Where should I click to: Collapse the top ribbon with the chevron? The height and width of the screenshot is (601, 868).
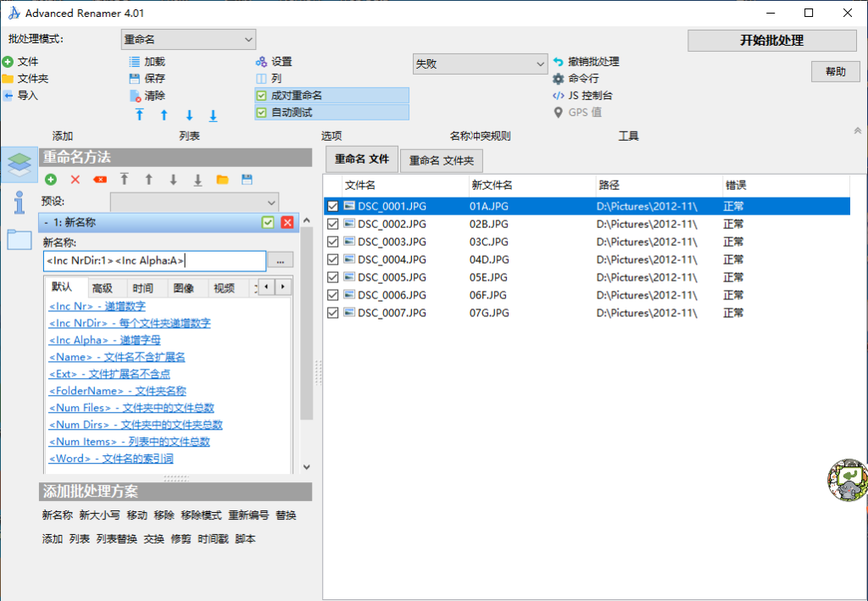pyautogui.click(x=858, y=131)
